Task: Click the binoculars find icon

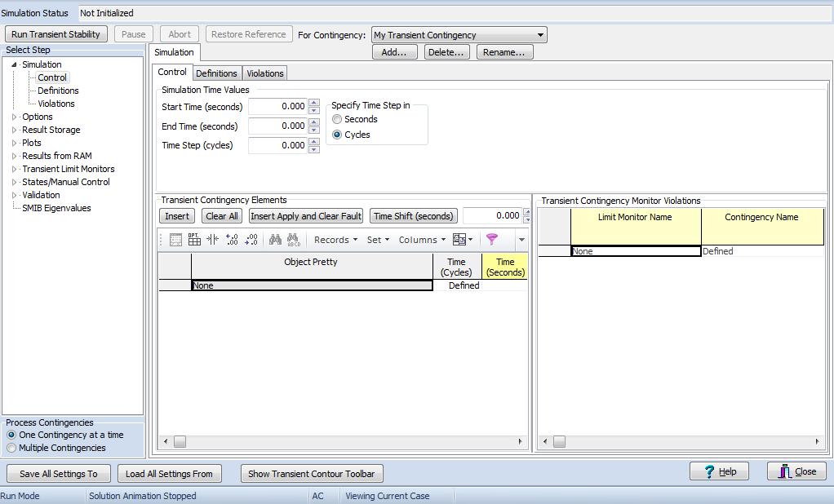Action: click(275, 240)
